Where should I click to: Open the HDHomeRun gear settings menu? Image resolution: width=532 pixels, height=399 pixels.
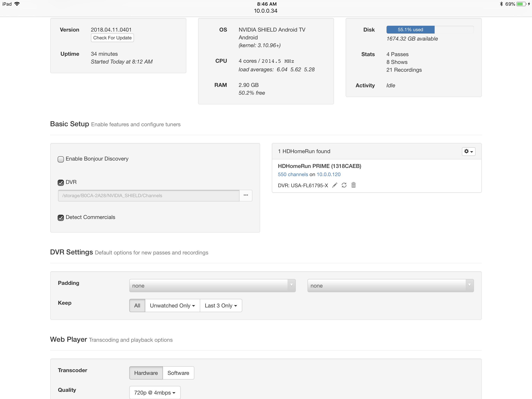point(468,151)
